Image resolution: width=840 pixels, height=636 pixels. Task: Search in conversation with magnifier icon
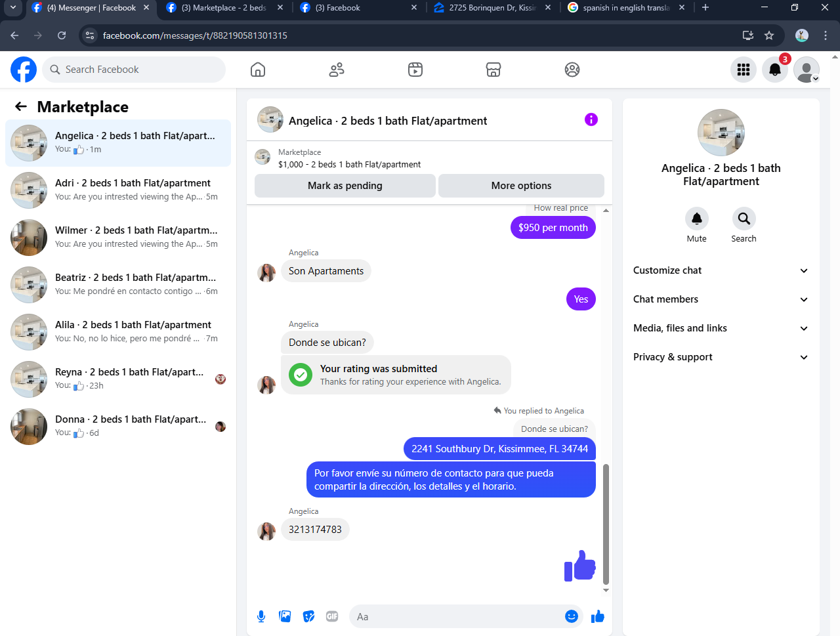tap(744, 219)
